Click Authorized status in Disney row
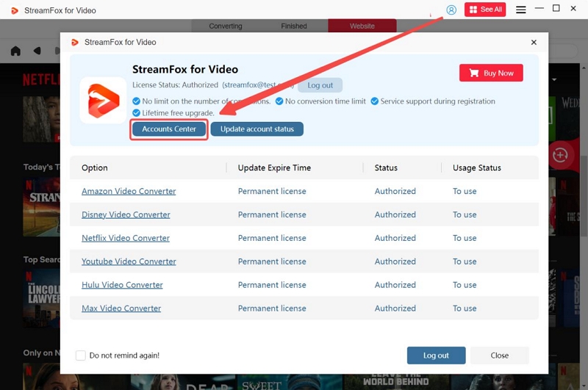The height and width of the screenshot is (390, 588). pyautogui.click(x=395, y=214)
